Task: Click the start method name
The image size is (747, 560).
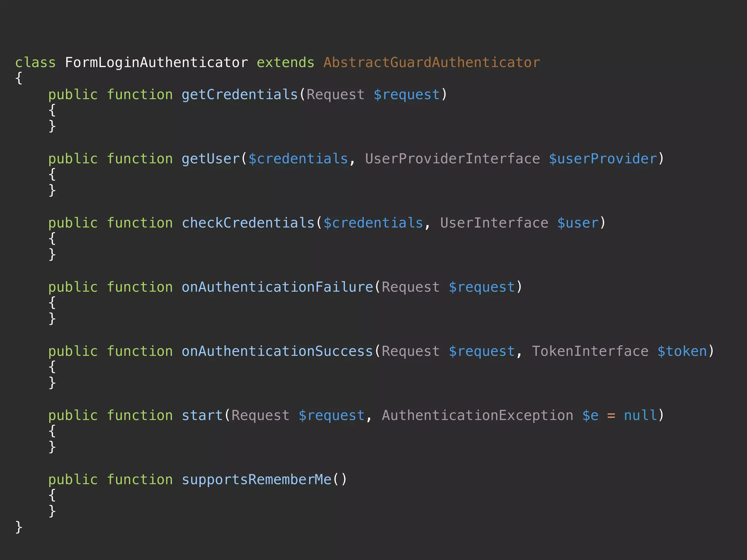Action: coord(202,415)
